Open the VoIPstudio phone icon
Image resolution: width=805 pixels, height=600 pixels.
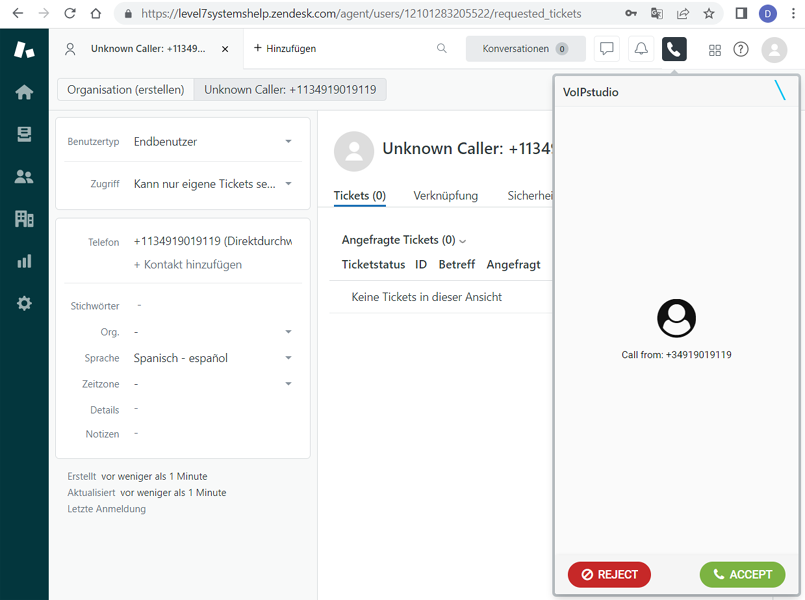pos(673,48)
